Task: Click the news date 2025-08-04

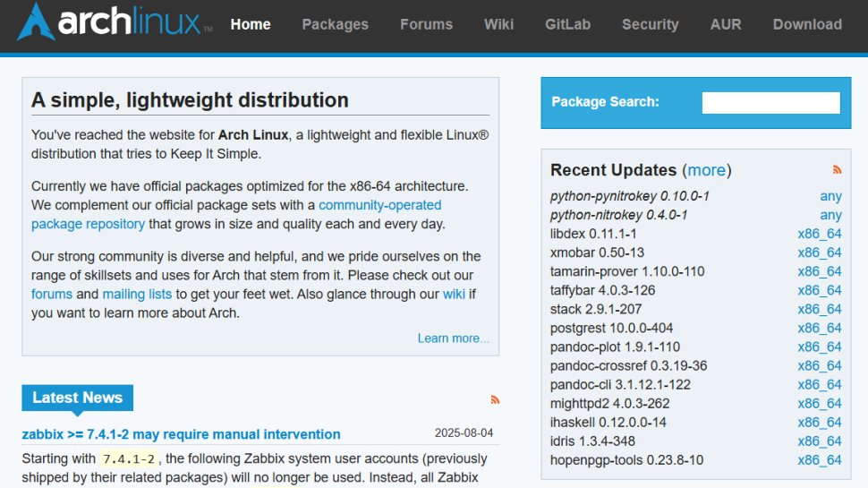Action: click(464, 432)
